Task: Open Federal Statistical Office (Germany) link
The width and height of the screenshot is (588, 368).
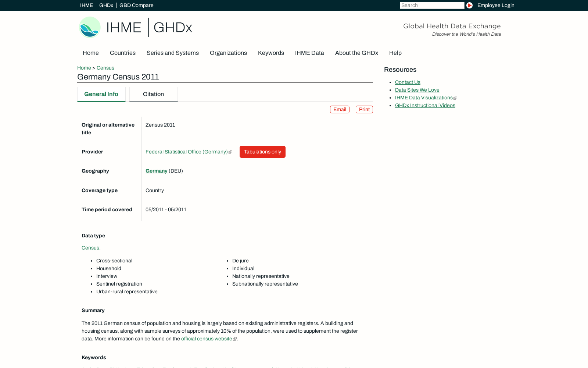Action: pyautogui.click(x=187, y=152)
